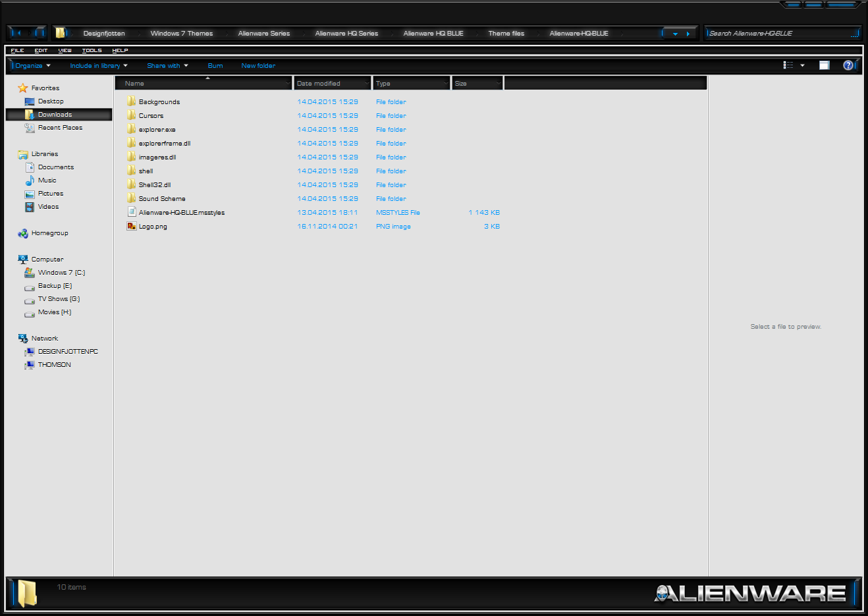Click the Burn button
The width and height of the screenshot is (868, 616).
(215, 66)
